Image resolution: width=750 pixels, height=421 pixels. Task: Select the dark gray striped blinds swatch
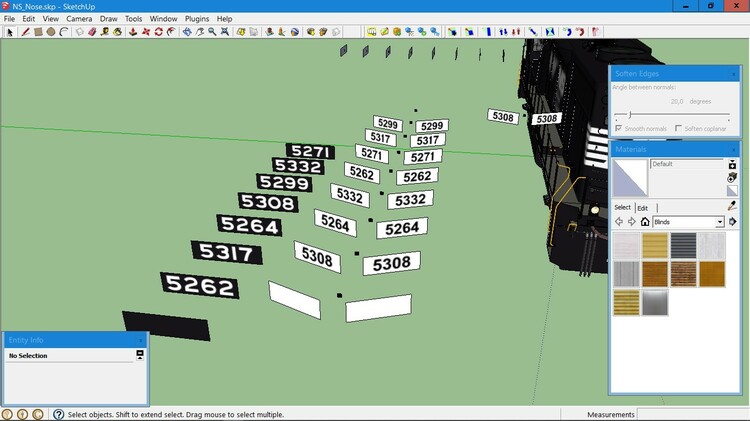point(683,245)
